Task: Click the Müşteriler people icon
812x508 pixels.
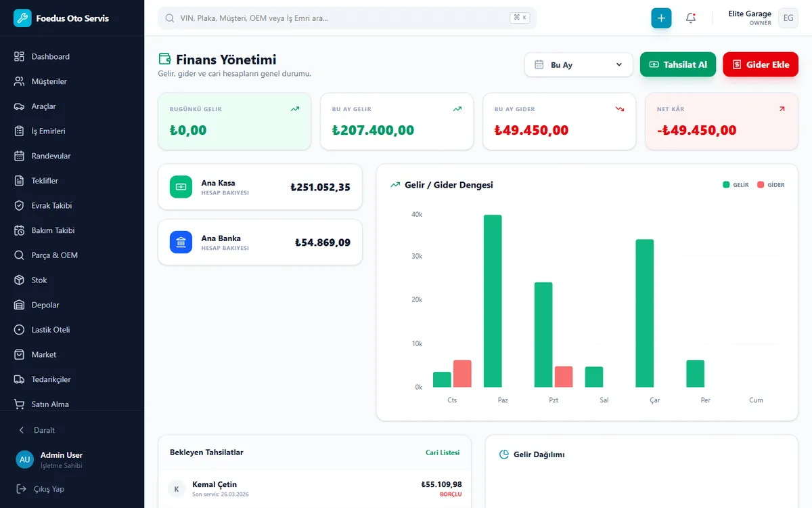Action: coord(19,81)
